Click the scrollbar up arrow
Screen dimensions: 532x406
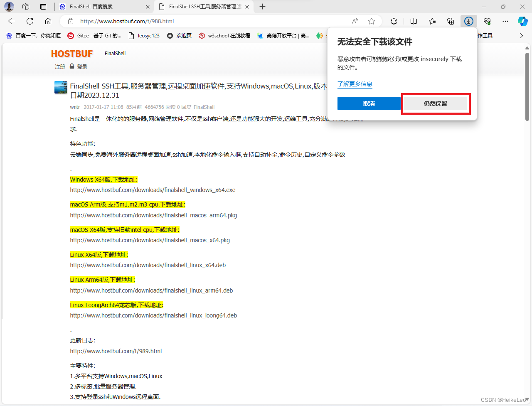tap(527, 48)
